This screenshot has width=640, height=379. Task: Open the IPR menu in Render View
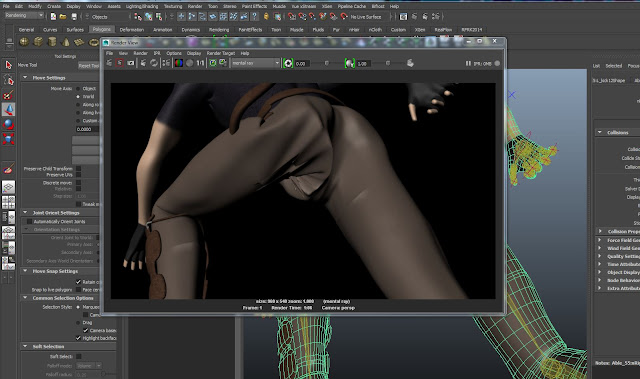[x=157, y=53]
